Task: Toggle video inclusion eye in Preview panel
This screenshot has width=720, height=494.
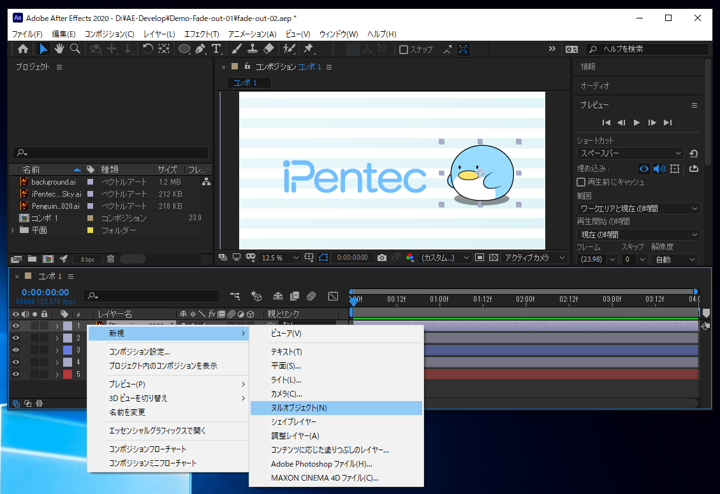Action: click(x=644, y=169)
